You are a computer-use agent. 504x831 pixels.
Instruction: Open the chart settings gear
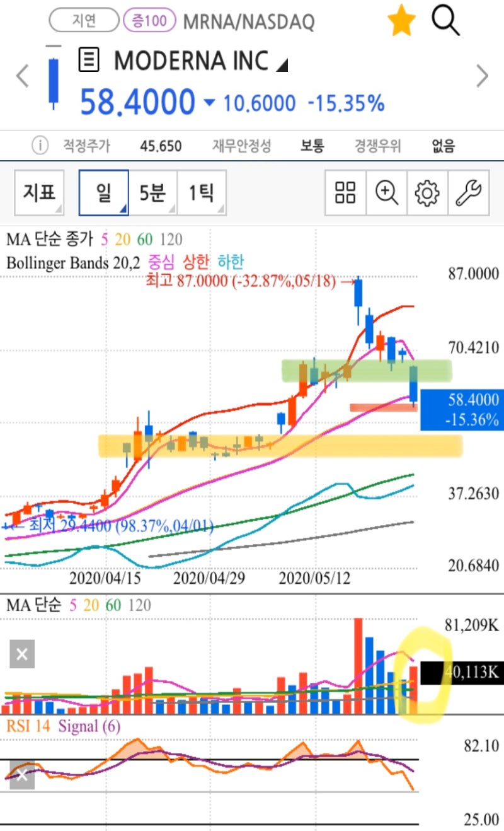428,194
